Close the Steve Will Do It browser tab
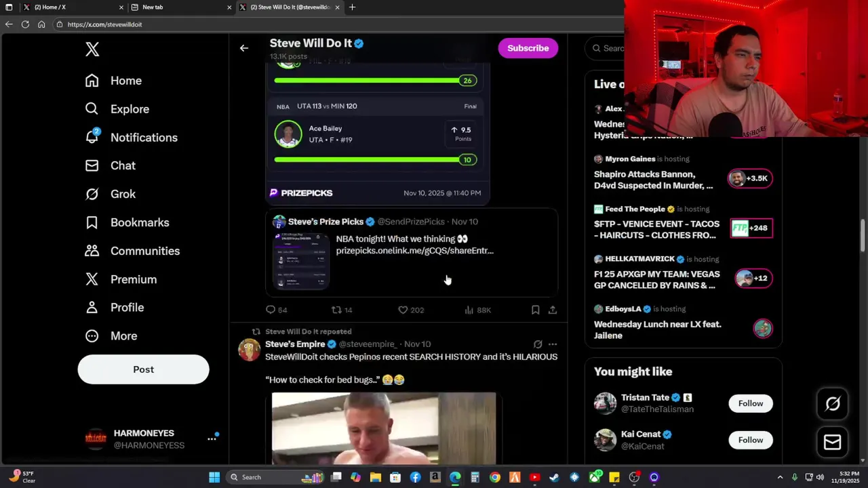Image resolution: width=868 pixels, height=488 pixels. coord(337,7)
